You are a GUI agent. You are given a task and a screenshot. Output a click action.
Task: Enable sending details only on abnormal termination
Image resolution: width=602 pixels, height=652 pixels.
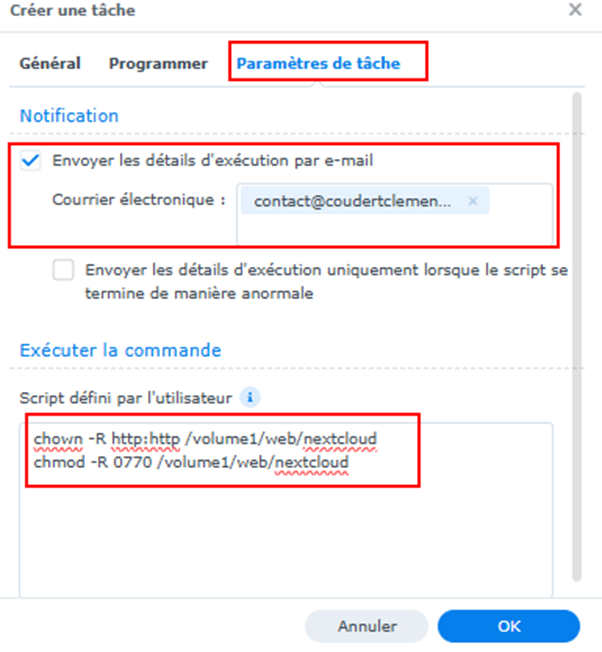pos(63,270)
